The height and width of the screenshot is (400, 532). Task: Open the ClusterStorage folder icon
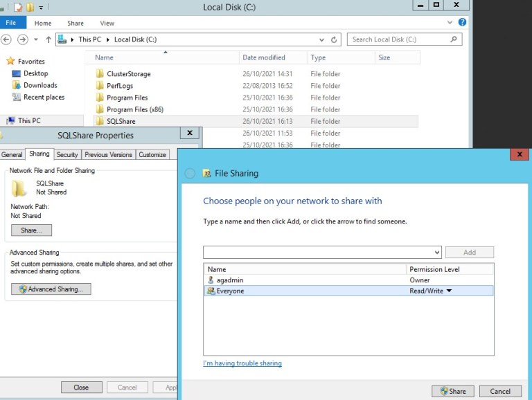pos(100,74)
